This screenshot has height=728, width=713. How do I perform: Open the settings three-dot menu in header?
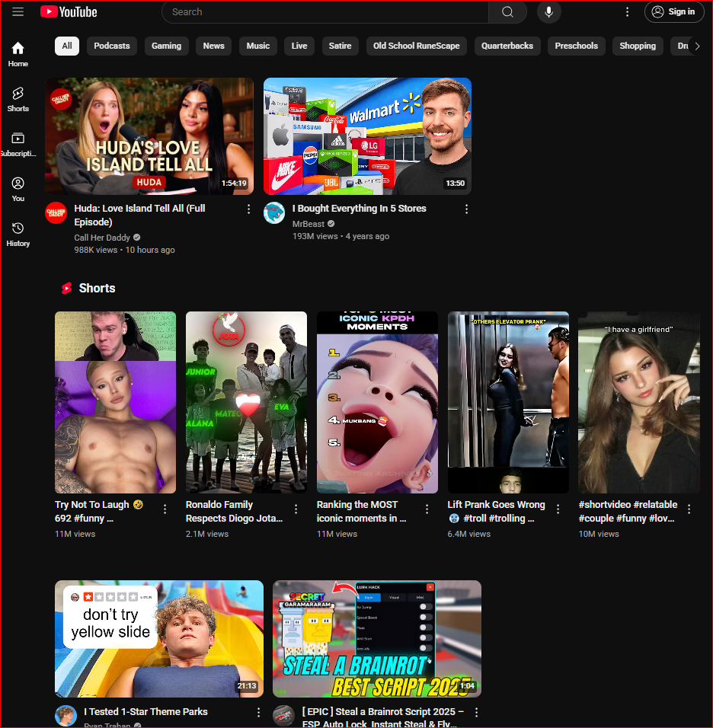tap(627, 11)
